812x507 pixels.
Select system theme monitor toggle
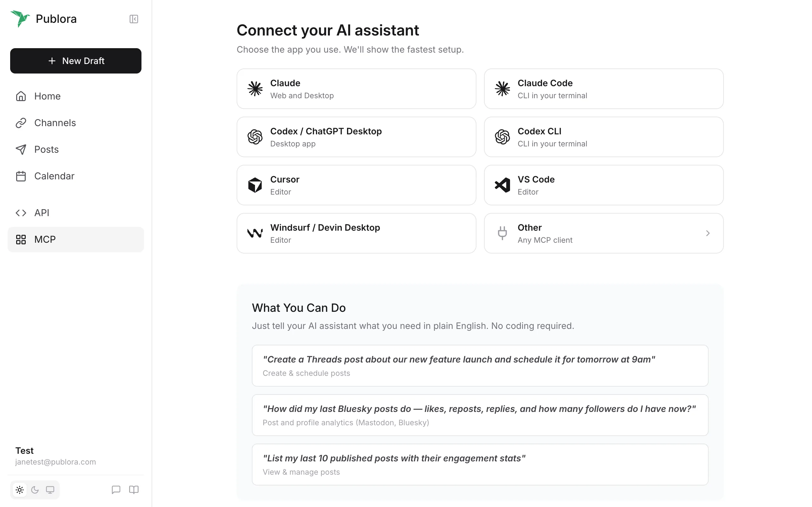(x=50, y=490)
